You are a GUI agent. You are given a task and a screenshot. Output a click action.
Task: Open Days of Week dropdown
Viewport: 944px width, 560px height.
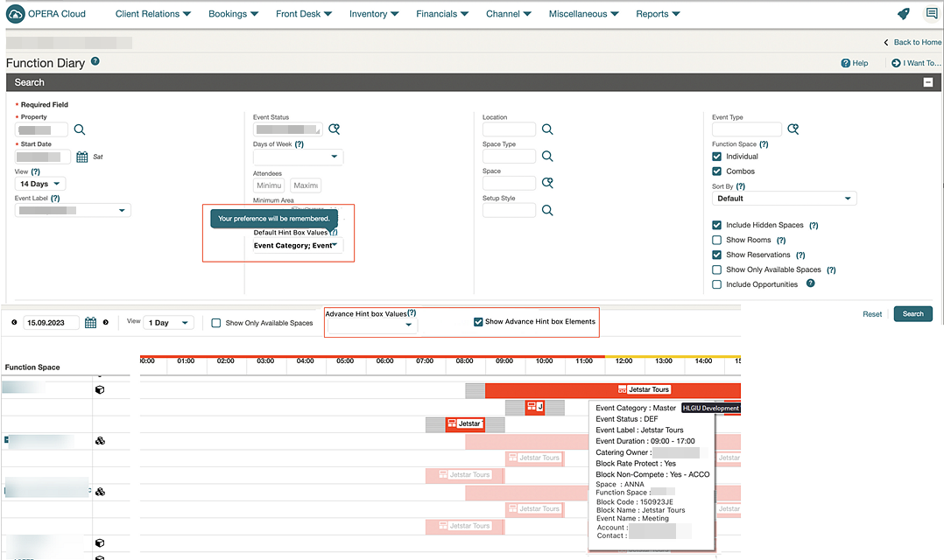(x=298, y=157)
